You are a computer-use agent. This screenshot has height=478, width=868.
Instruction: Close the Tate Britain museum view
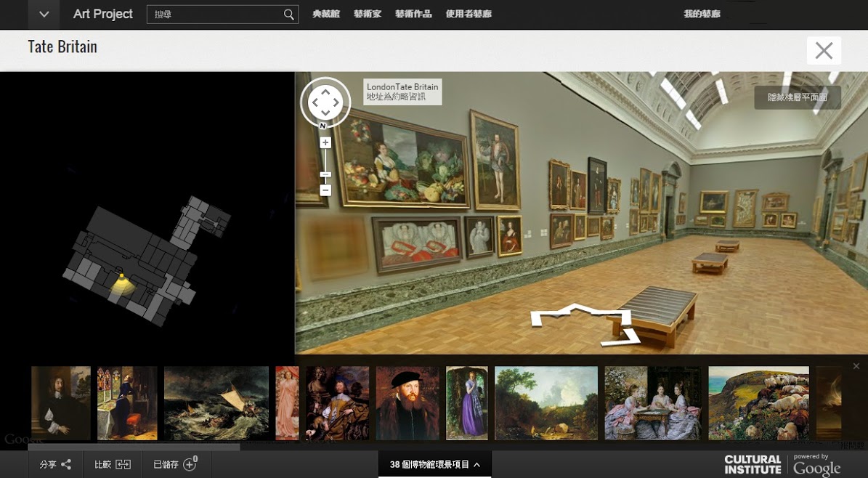tap(824, 51)
